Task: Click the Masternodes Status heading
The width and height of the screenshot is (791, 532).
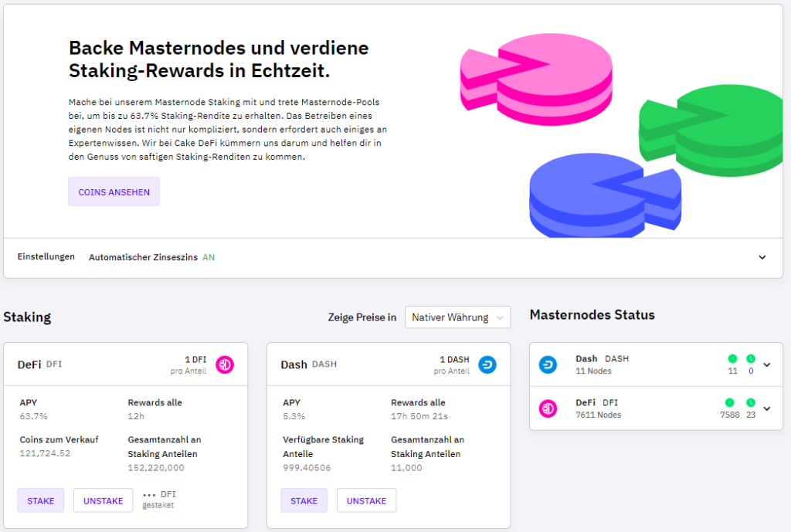Action: click(592, 315)
